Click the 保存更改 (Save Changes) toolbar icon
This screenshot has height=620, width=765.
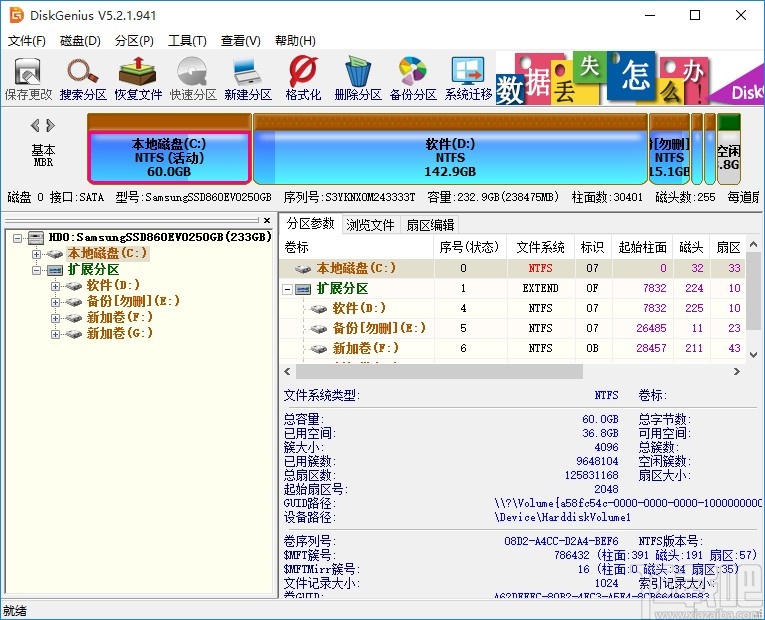pyautogui.click(x=28, y=76)
